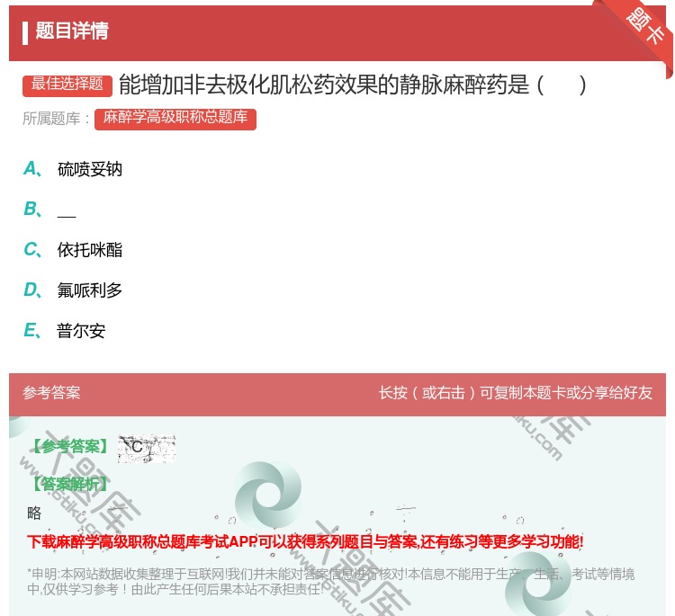675x616 pixels.
Task: Open the 麻醉学高级职称总题库 question bank link
Action: 175,119
